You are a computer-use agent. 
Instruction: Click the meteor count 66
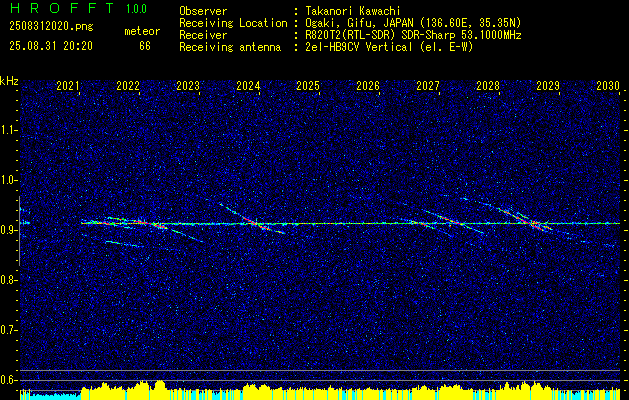(145, 46)
